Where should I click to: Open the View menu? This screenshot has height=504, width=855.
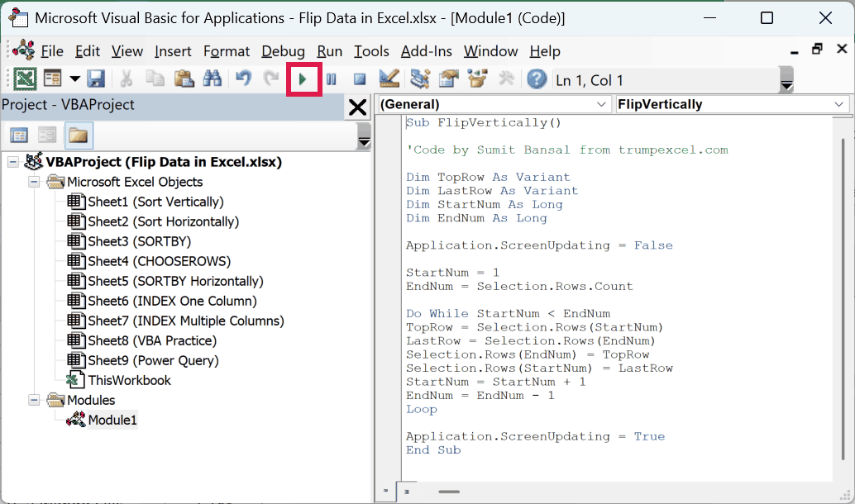click(x=127, y=51)
